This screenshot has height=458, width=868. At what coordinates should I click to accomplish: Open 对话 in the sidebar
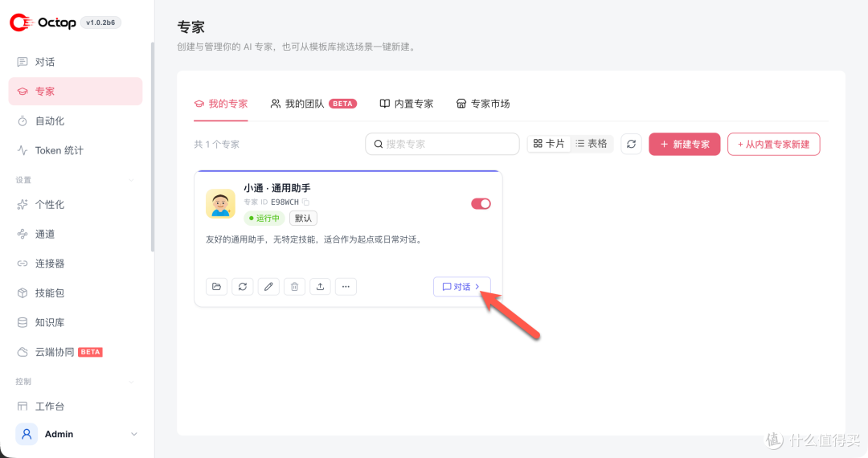tap(76, 62)
